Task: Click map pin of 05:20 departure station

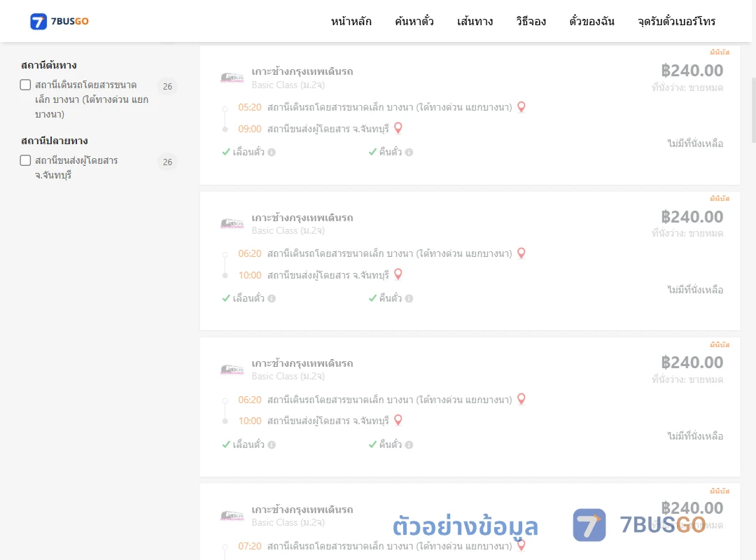Action: [521, 107]
